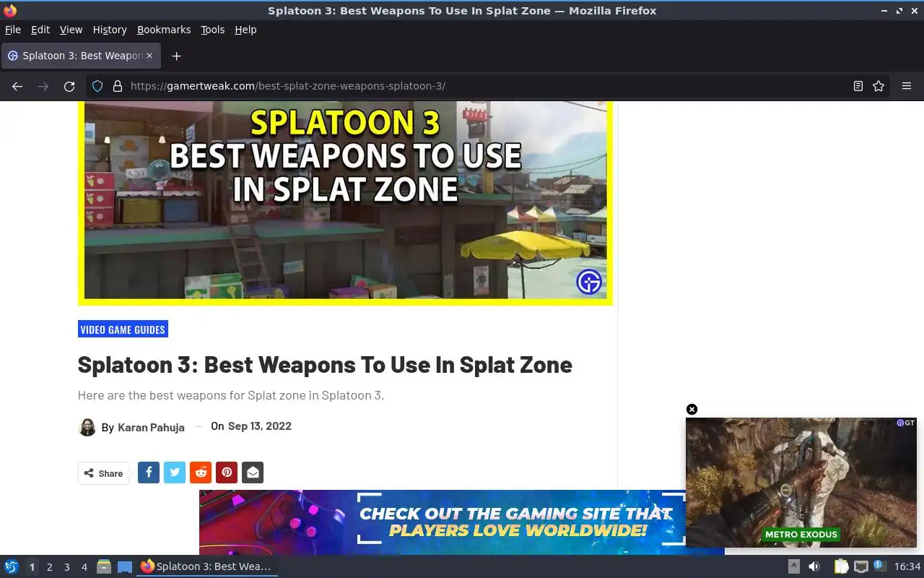Switch to workspace 3 in taskbar

66,567
